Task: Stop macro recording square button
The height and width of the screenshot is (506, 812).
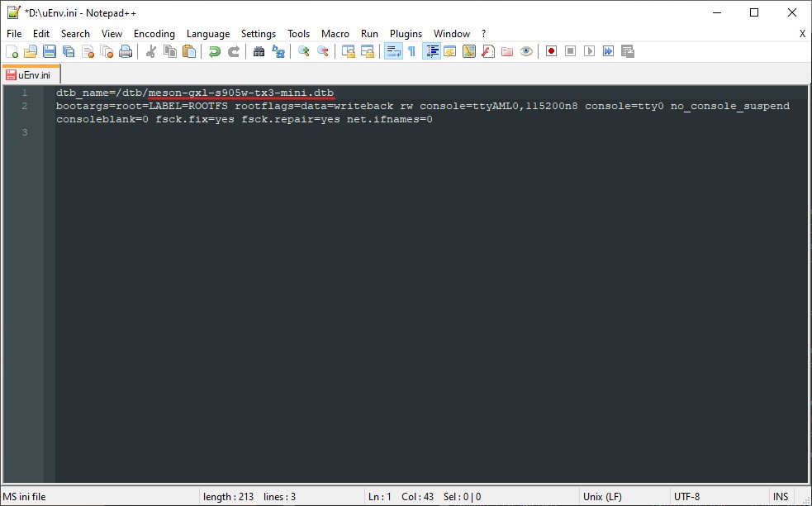Action: [x=570, y=51]
